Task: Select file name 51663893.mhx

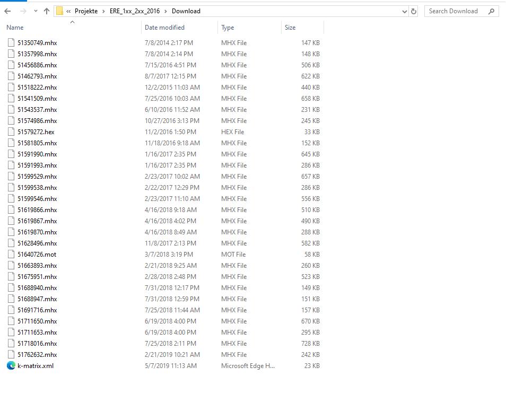Action: [38, 266]
